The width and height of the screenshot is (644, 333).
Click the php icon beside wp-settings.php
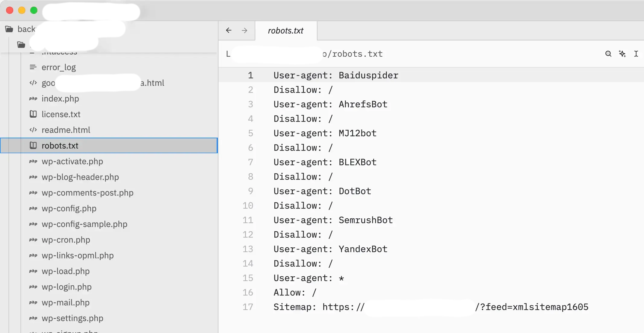coord(33,318)
